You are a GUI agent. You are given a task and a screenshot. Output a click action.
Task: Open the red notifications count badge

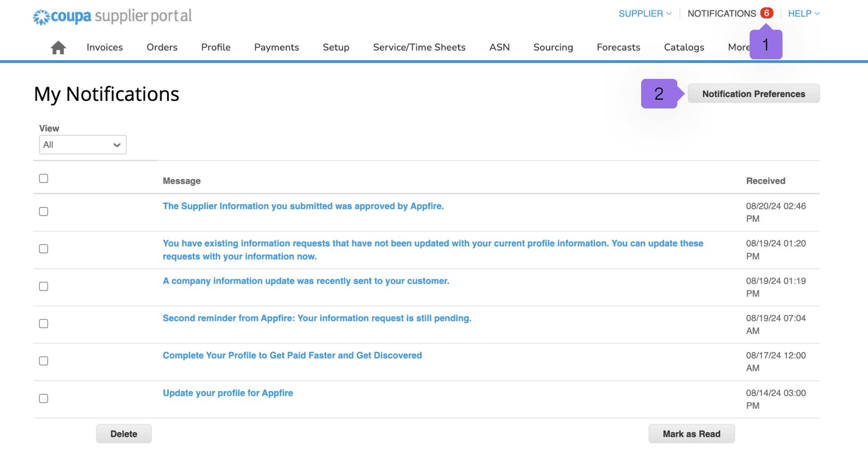click(x=767, y=13)
